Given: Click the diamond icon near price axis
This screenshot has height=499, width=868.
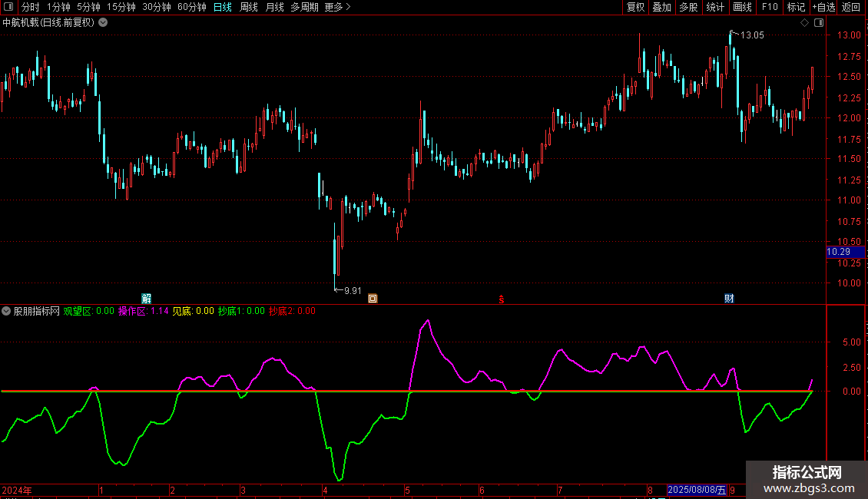Looking at the screenshot, I should pos(804,23).
